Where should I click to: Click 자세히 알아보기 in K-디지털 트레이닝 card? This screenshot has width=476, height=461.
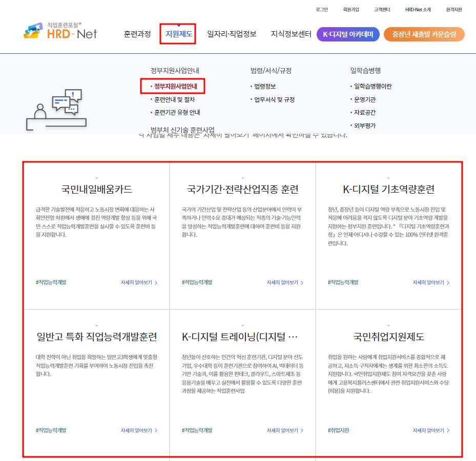point(285,430)
